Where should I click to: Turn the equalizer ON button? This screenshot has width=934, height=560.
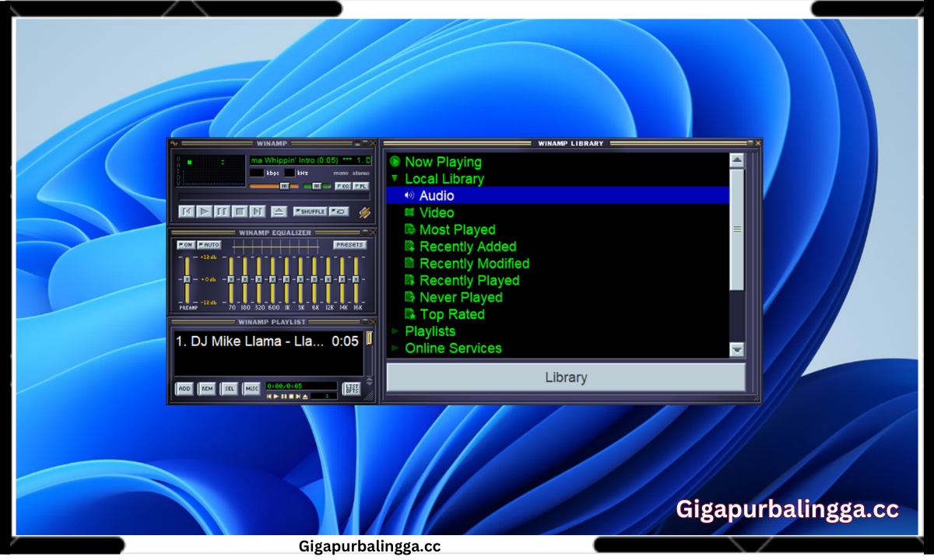coord(186,245)
